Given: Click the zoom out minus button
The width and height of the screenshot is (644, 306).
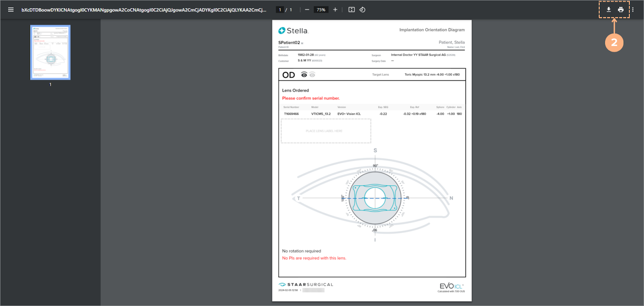Looking at the screenshot, I should 307,10.
